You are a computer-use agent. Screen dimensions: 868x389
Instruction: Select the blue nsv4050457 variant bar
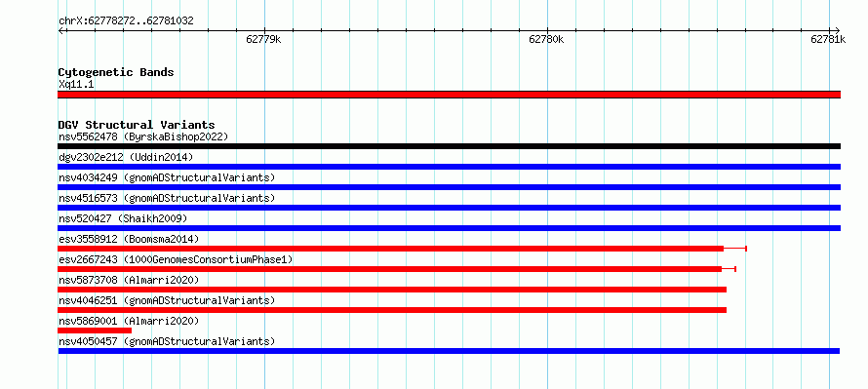click(449, 351)
